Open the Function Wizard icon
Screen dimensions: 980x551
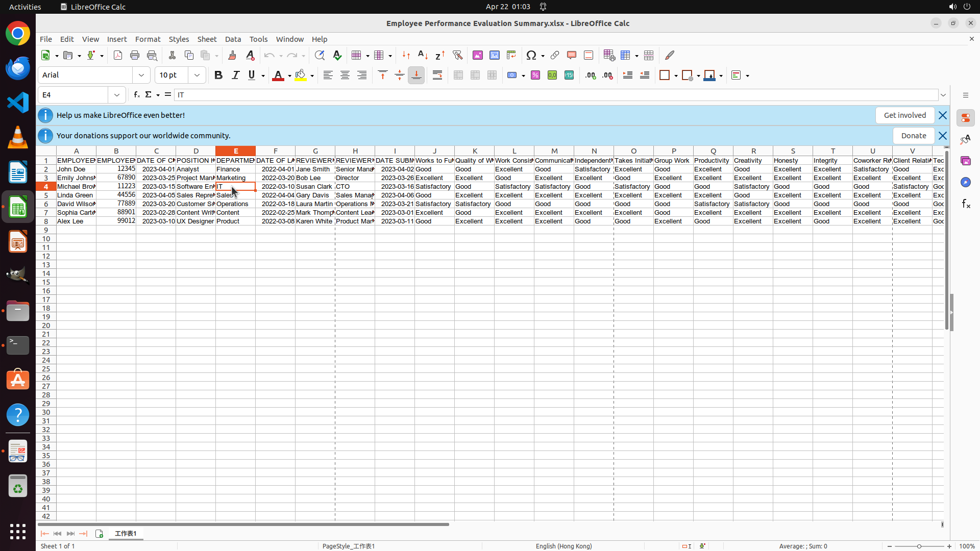tap(136, 95)
